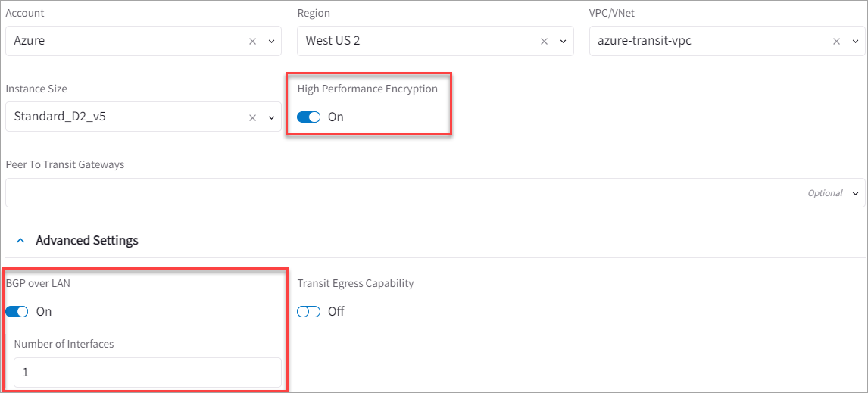Click the Standard_D2_v5 value text
The height and width of the screenshot is (393, 868).
(x=55, y=117)
